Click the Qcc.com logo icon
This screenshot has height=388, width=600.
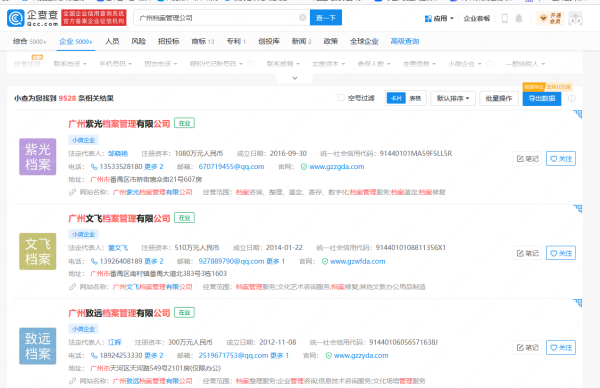pyautogui.click(x=16, y=18)
